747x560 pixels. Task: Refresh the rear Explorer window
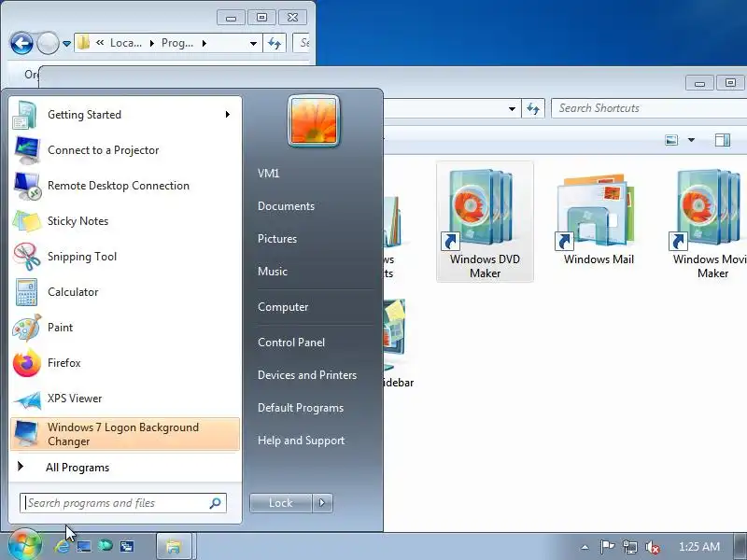(275, 43)
